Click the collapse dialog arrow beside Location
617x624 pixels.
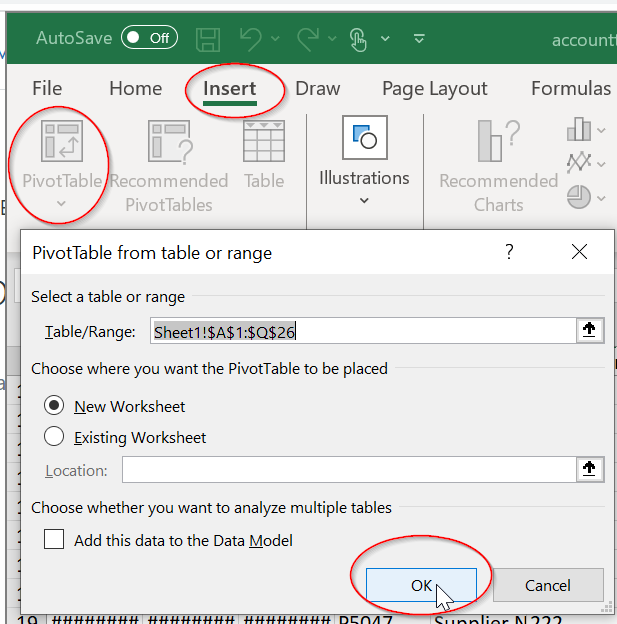[590, 469]
